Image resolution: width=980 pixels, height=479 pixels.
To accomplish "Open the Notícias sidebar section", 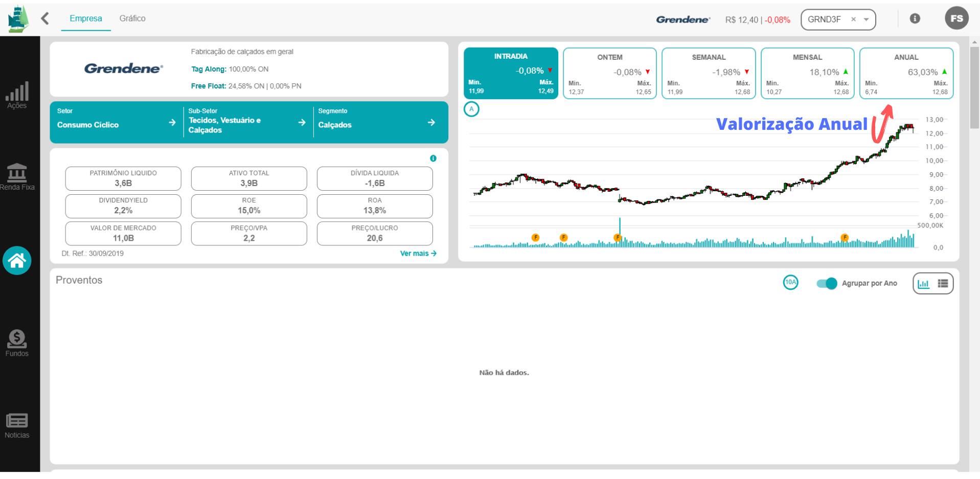I will tap(17, 426).
